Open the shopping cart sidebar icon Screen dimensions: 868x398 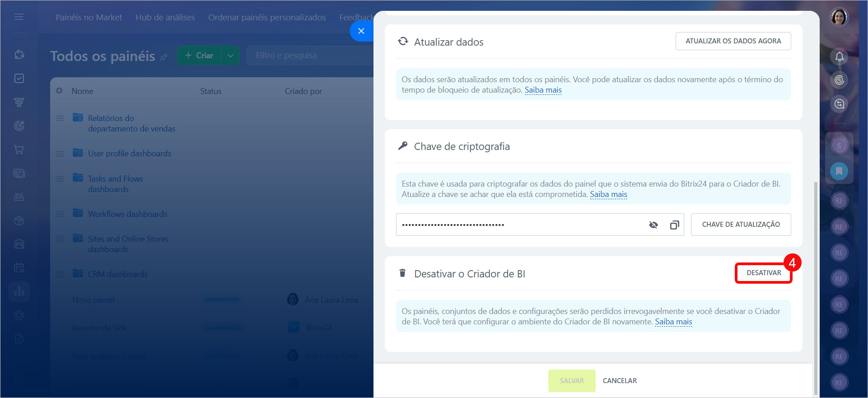pos(19,150)
